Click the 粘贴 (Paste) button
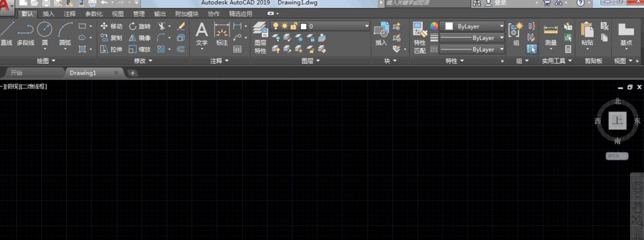The height and width of the screenshot is (240, 644). (x=588, y=33)
